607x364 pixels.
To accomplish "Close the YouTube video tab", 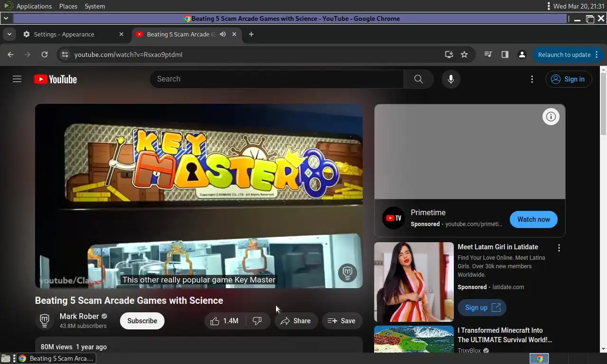I will pos(234,34).
